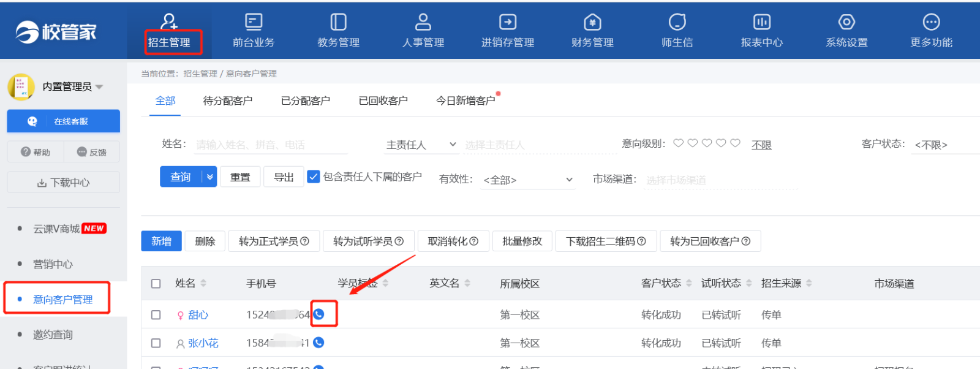Select fourth heart in 意向级别

point(721,143)
